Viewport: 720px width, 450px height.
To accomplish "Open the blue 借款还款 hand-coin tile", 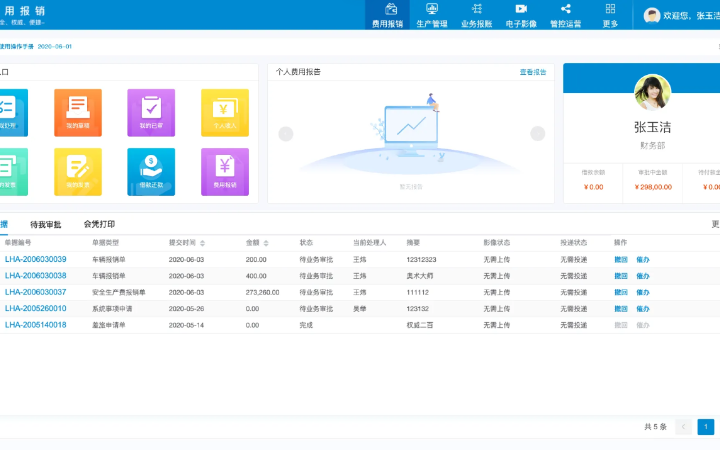I will click(151, 172).
